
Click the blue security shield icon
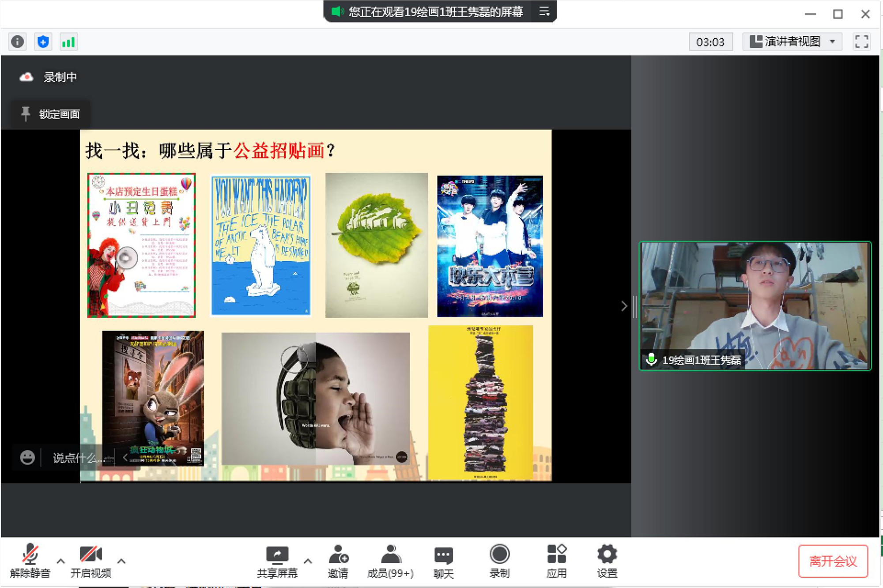coord(43,42)
